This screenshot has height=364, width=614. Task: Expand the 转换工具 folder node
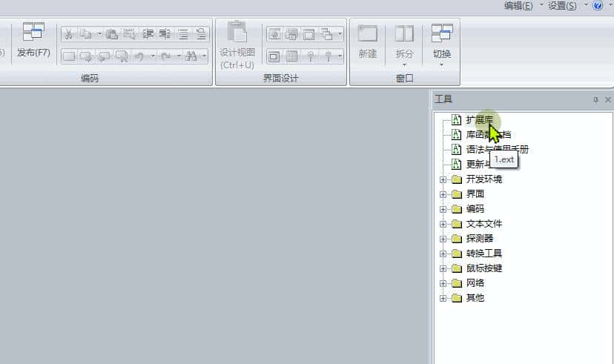(x=443, y=254)
